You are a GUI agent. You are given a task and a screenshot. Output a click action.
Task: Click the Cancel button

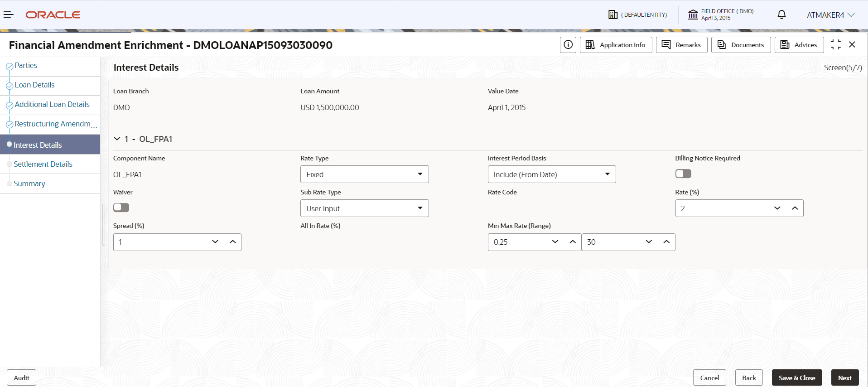(709, 377)
